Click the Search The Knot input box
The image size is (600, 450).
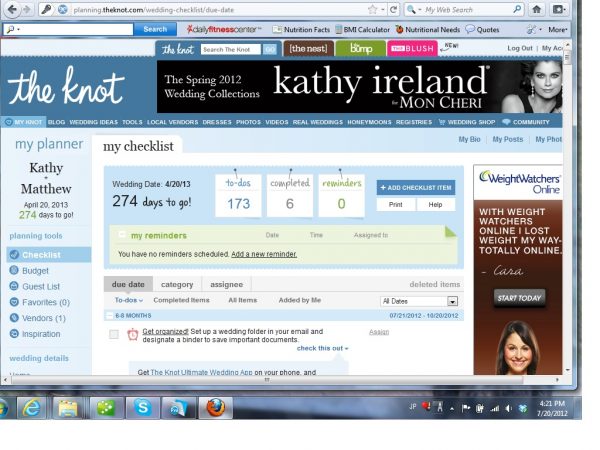click(231, 49)
